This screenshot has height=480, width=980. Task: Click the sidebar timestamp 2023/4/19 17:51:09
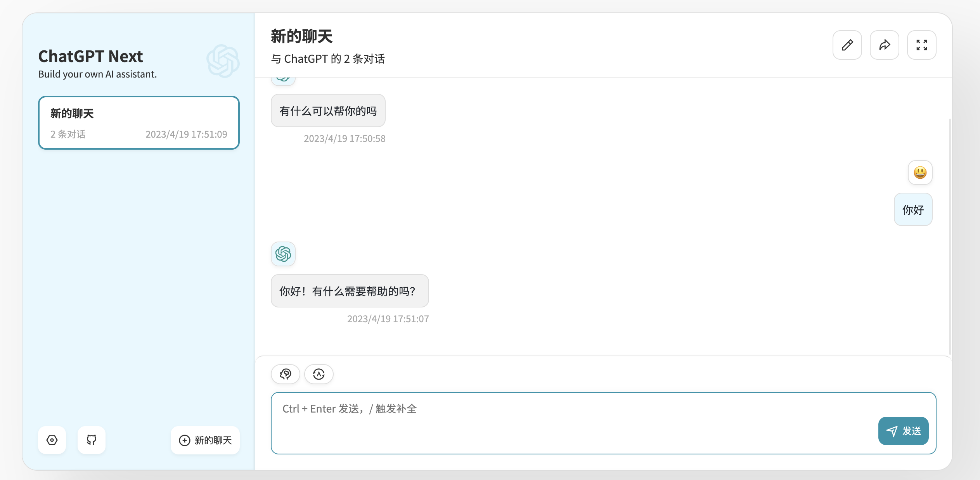click(186, 134)
